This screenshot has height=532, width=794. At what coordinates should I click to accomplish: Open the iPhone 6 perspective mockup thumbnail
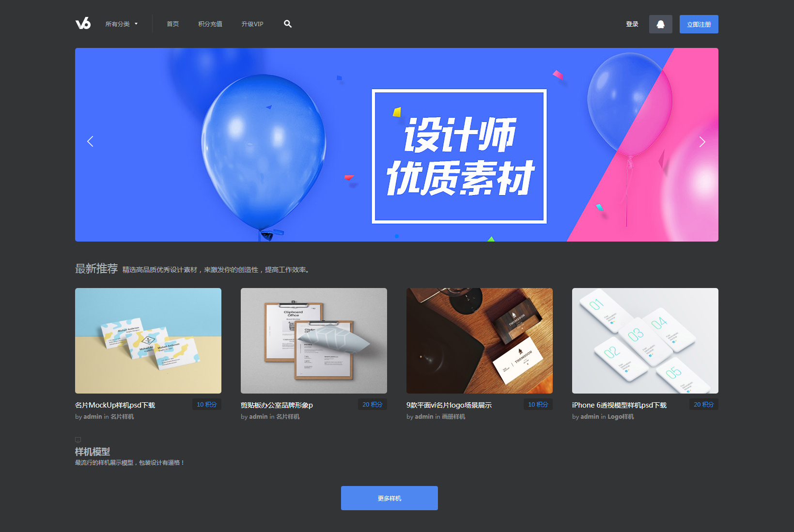645,341
